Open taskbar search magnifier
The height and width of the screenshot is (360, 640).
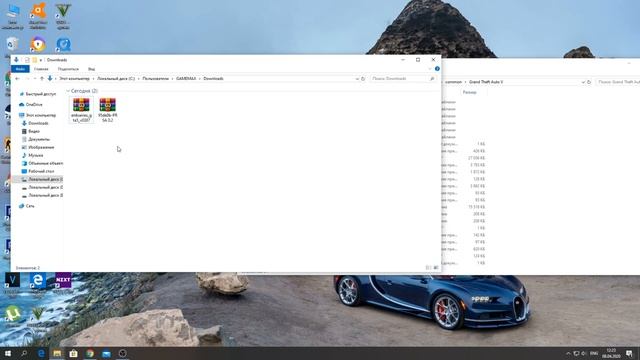pyautogui.click(x=24, y=353)
